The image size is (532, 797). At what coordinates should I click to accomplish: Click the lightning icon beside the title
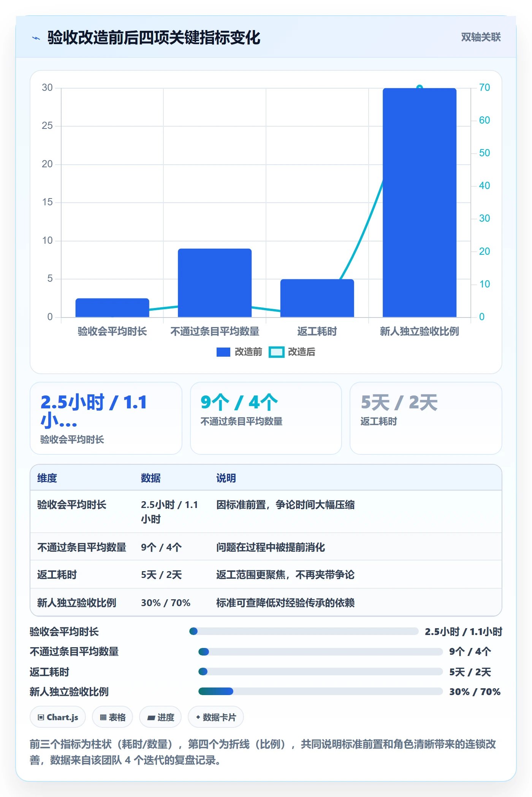pyautogui.click(x=36, y=38)
